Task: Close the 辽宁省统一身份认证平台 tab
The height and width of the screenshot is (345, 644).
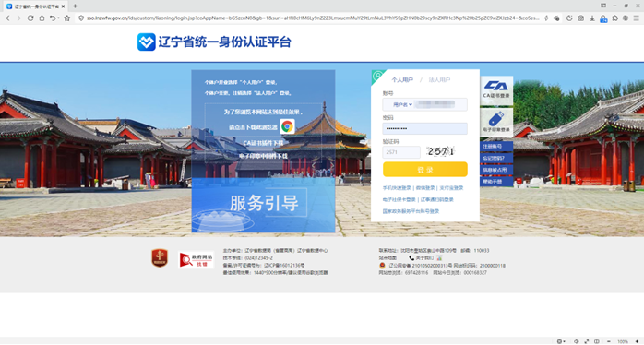Action: [63, 6]
